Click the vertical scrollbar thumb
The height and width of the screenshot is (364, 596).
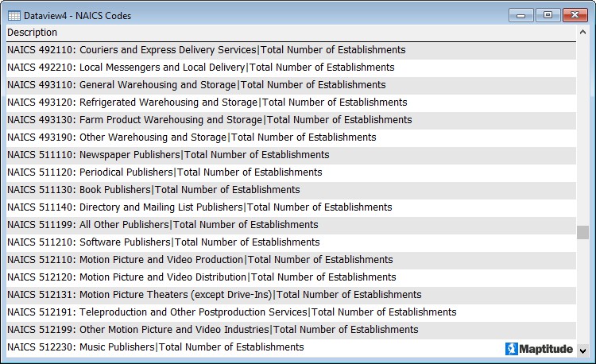[x=582, y=232]
